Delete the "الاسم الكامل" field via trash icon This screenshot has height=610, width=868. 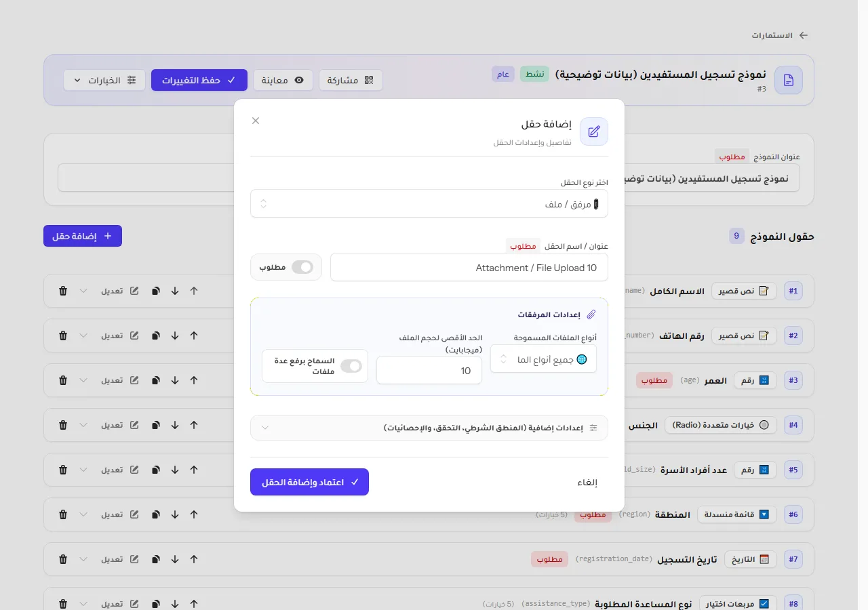pyautogui.click(x=63, y=291)
